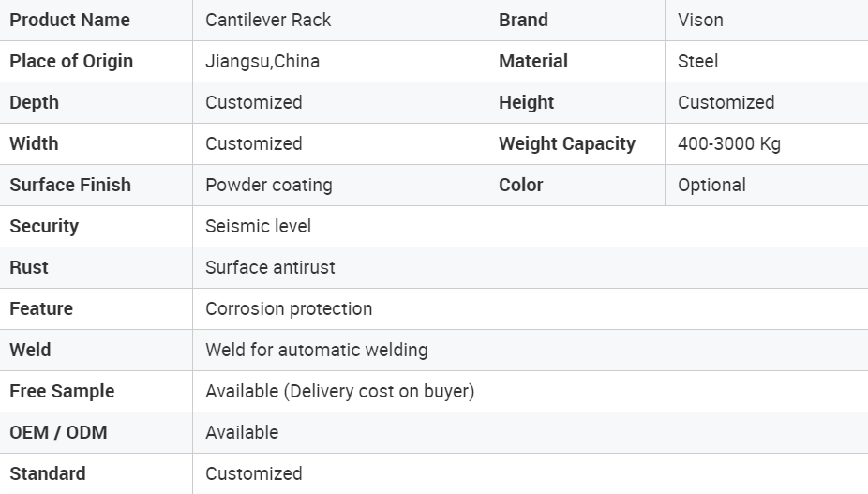The height and width of the screenshot is (494, 868).
Task: Select the Optional color value
Action: coord(711,185)
